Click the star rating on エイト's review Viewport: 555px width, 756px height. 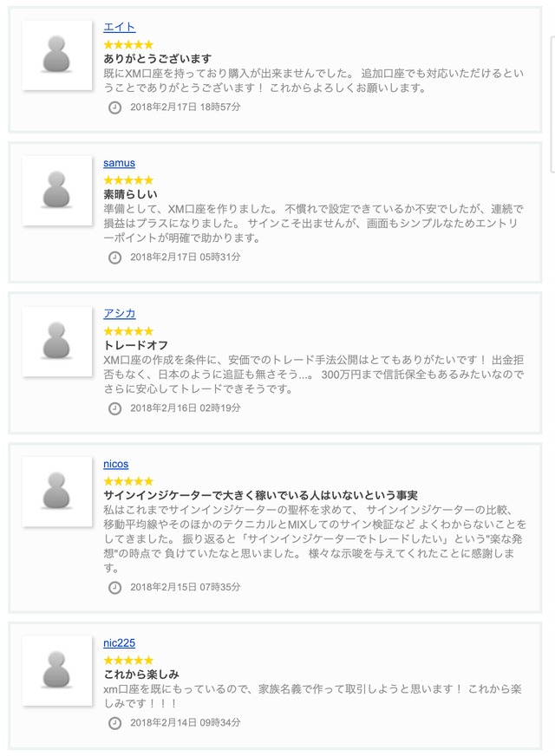pos(128,44)
